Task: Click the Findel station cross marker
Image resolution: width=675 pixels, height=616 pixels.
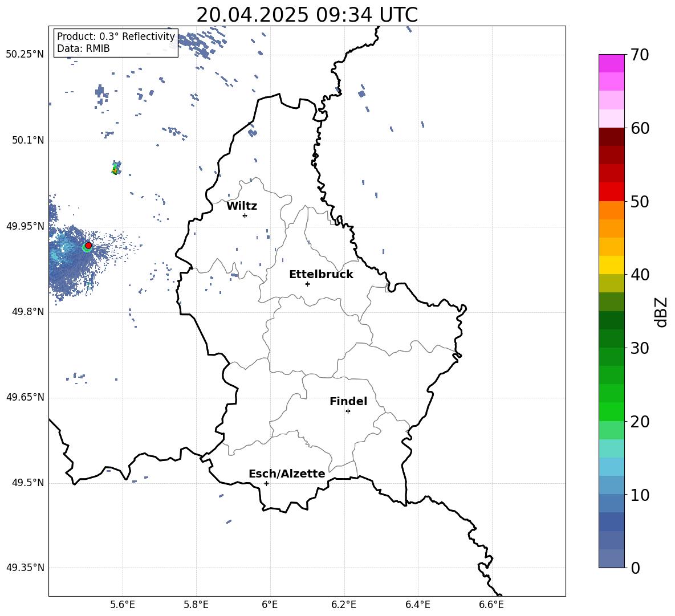Action: [x=348, y=411]
